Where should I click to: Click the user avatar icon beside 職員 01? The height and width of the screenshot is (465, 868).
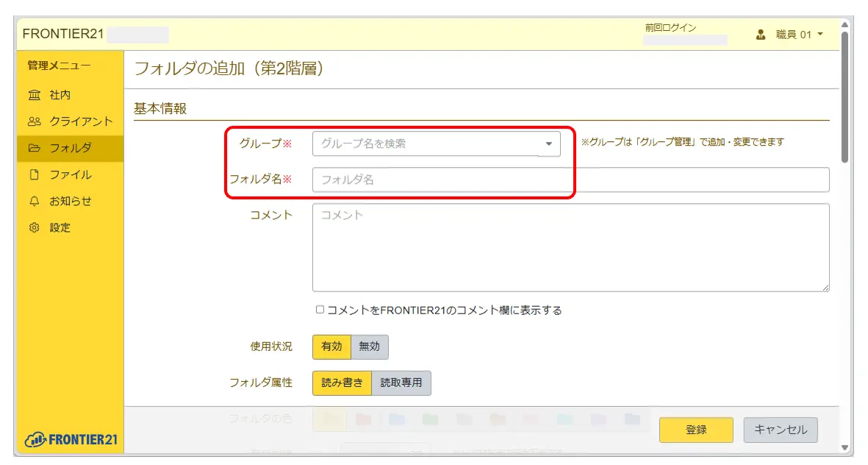761,35
